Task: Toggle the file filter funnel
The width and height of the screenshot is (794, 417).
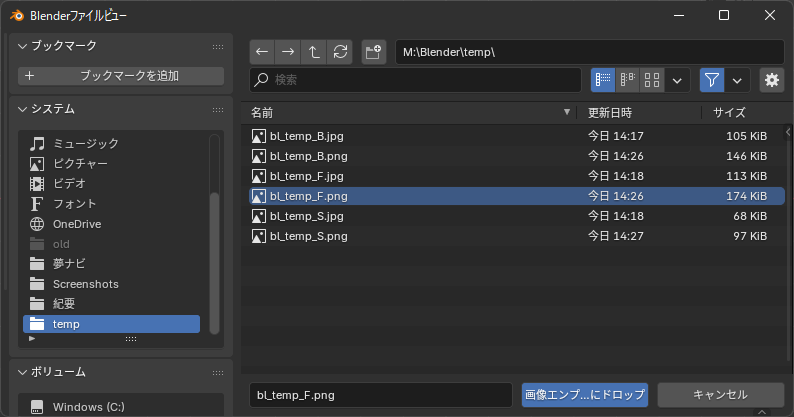Action: point(712,80)
